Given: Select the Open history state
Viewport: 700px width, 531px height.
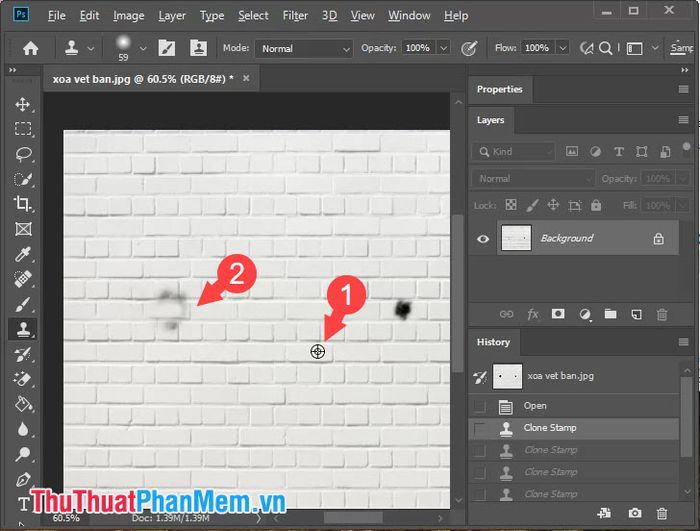Looking at the screenshot, I should click(x=574, y=406).
